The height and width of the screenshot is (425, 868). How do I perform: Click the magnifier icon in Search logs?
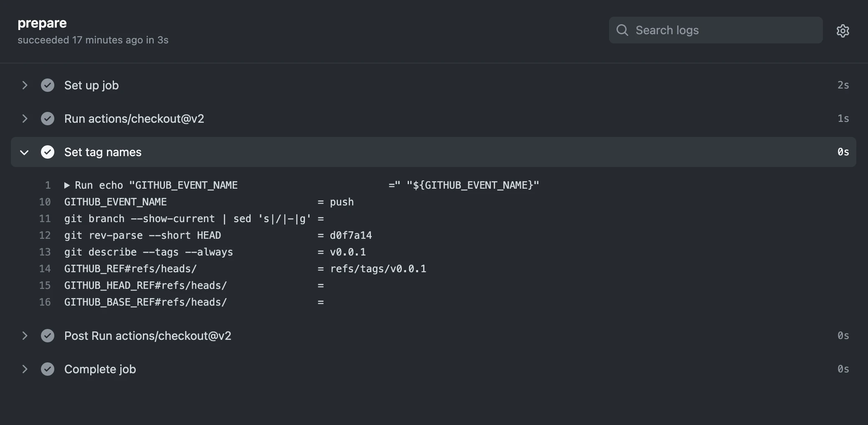click(x=622, y=30)
